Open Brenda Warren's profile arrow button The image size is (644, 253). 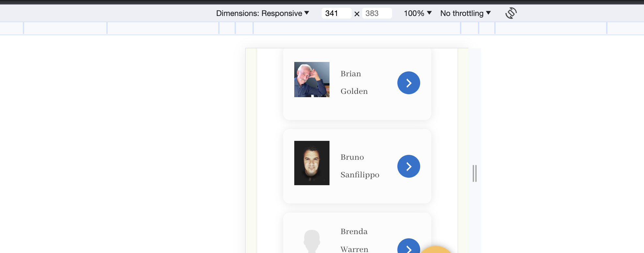(408, 246)
